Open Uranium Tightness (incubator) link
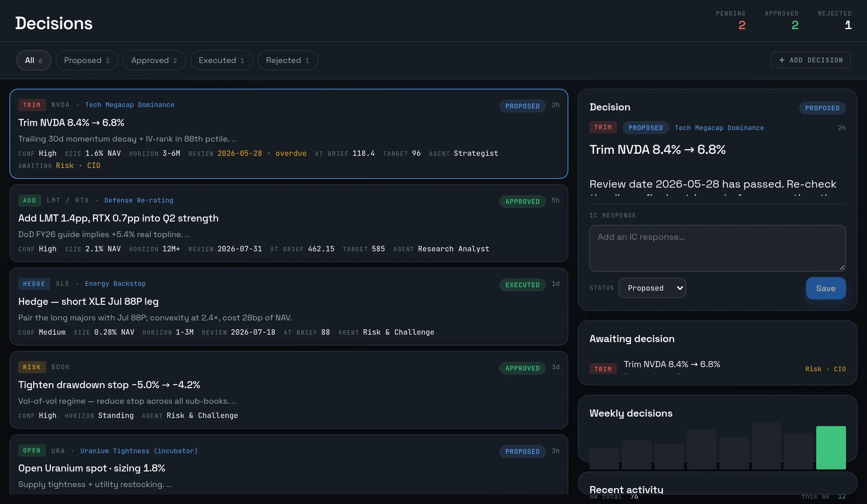This screenshot has height=504, width=867. pyautogui.click(x=139, y=451)
